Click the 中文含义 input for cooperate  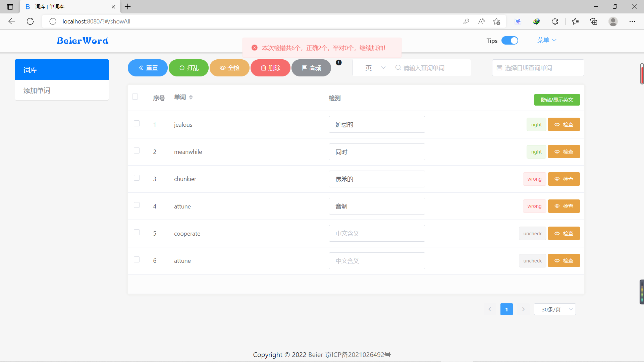377,233
